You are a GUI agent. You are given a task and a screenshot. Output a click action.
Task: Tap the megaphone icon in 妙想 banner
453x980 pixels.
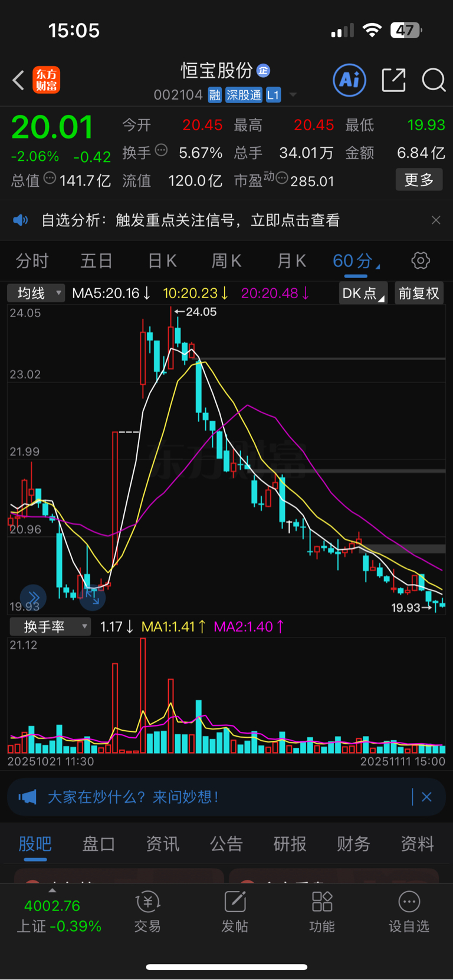[27, 797]
